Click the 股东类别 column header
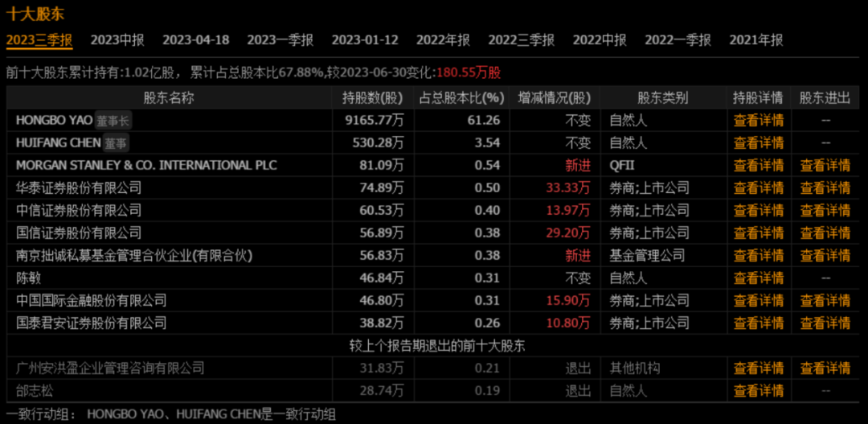 pos(662,98)
